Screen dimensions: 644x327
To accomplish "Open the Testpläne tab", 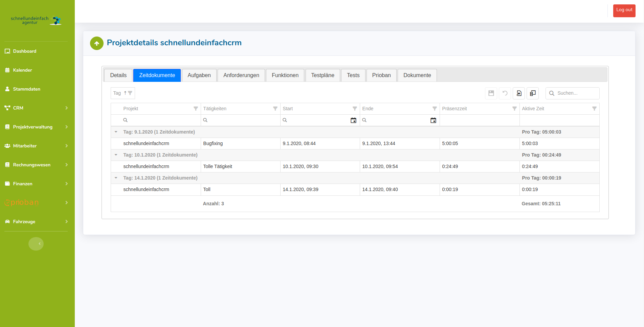I will pos(323,75).
